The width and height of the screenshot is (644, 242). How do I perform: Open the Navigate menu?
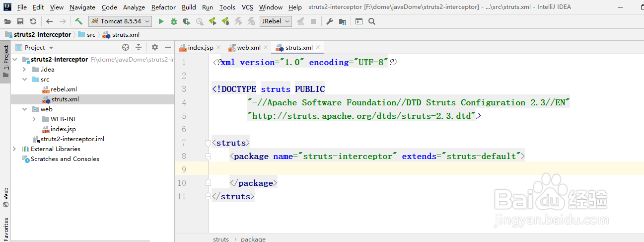pos(82,7)
